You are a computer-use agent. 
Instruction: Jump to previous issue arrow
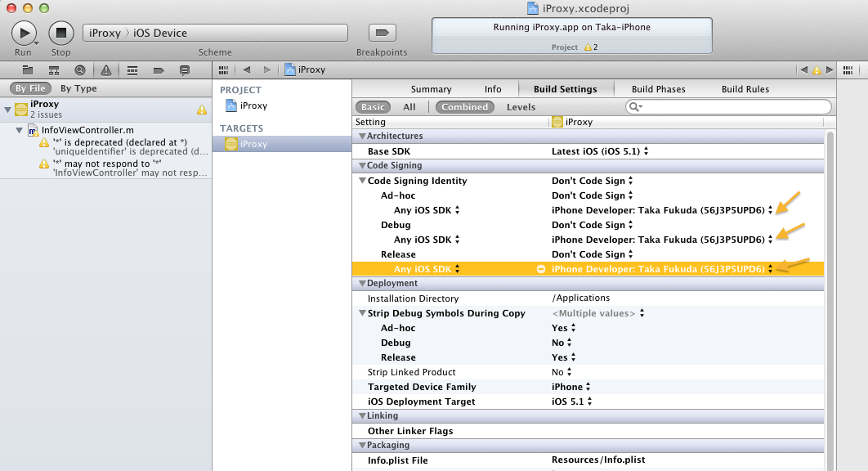pos(803,70)
